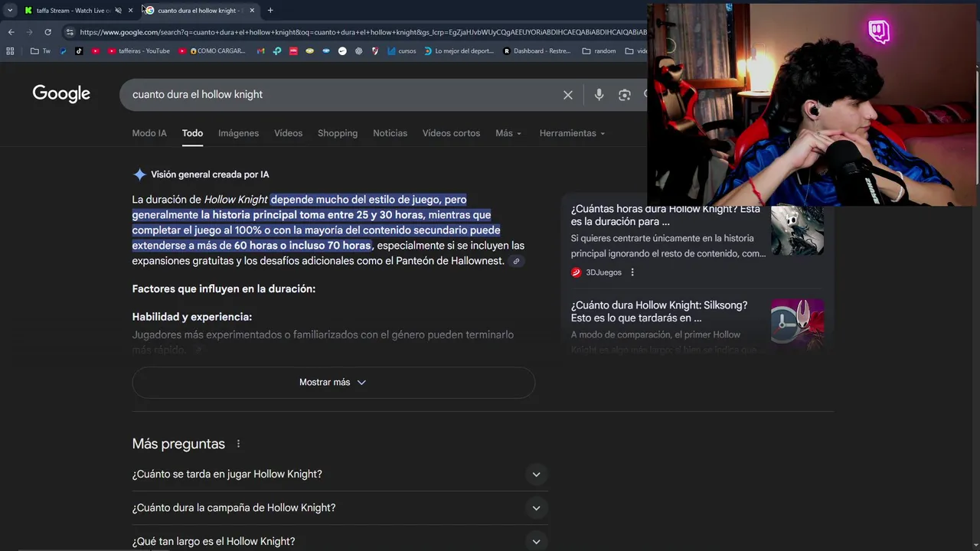Reload the current page
980x551 pixels.
pyautogui.click(x=47, y=32)
